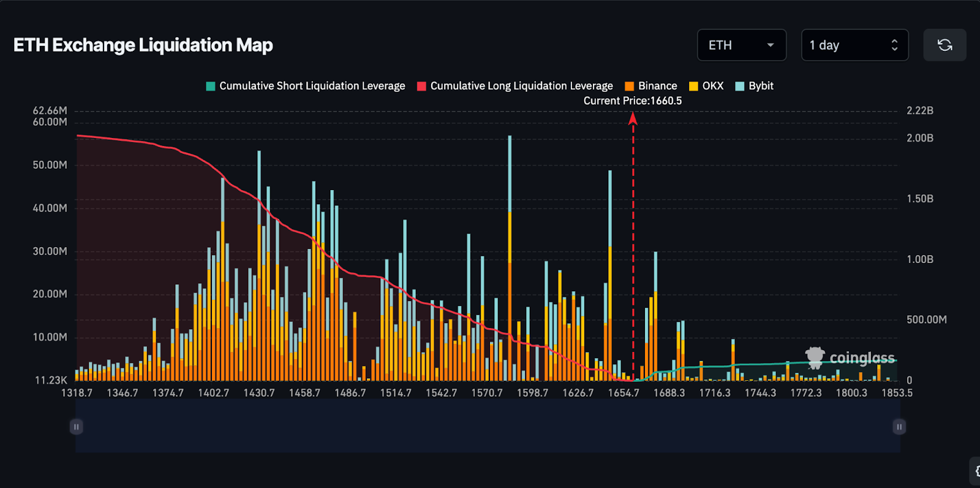980x488 pixels.
Task: Toggle Cumulative Long Liquidation Leverage legend
Action: pos(515,86)
